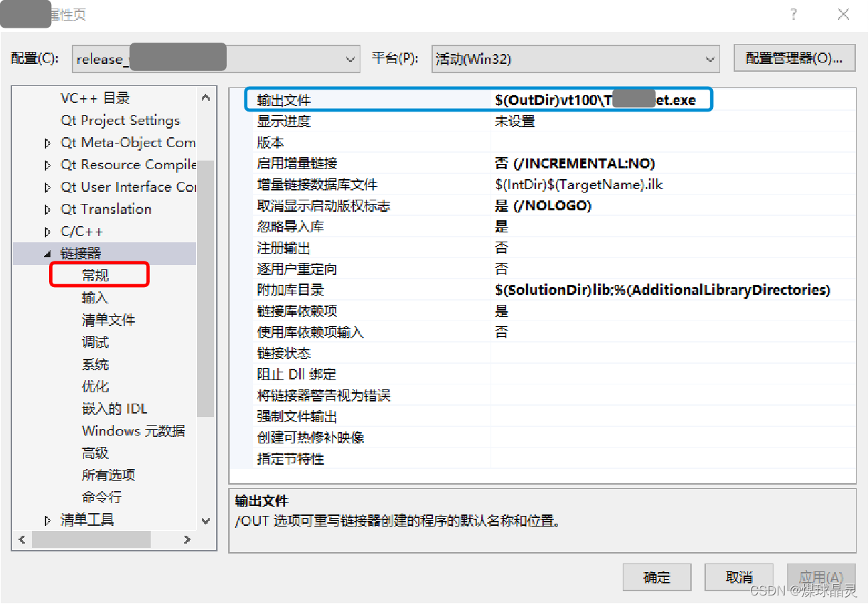The height and width of the screenshot is (604, 868).
Task: Select the 调试 linker page
Action: click(96, 342)
